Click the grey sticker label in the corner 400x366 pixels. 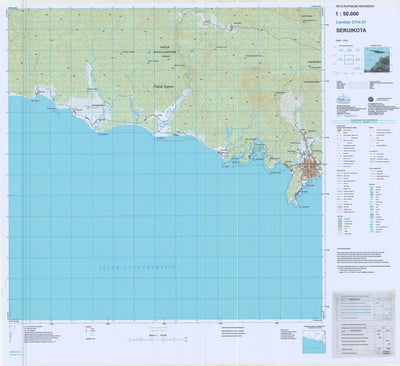tap(363, 324)
